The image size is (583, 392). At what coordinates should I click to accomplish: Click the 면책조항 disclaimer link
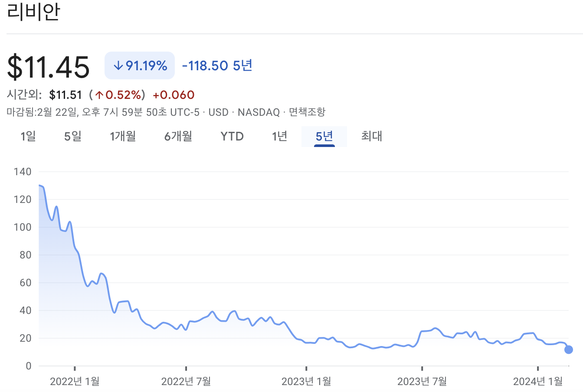point(307,112)
